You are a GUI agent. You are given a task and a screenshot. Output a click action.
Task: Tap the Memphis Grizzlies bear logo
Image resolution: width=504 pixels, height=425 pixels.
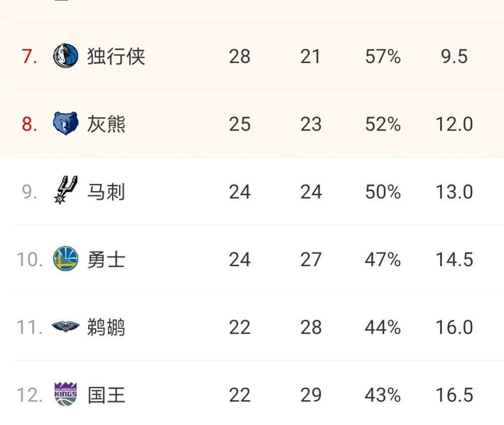pos(66,124)
